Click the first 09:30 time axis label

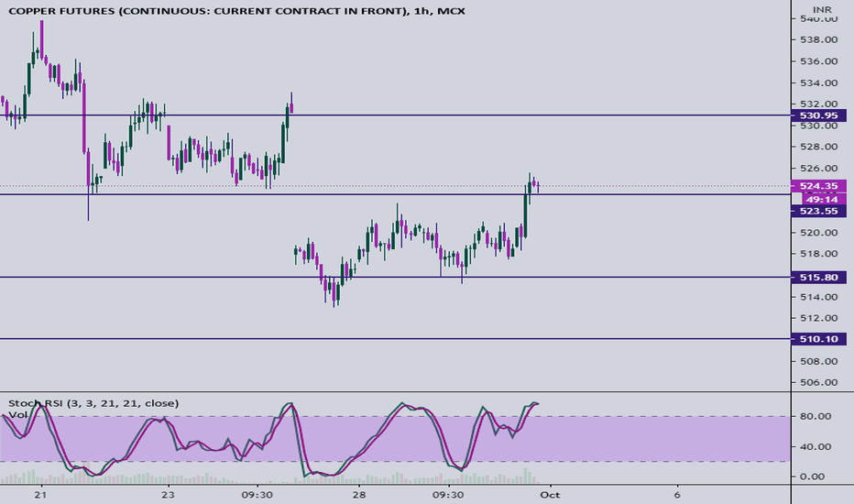(x=257, y=495)
